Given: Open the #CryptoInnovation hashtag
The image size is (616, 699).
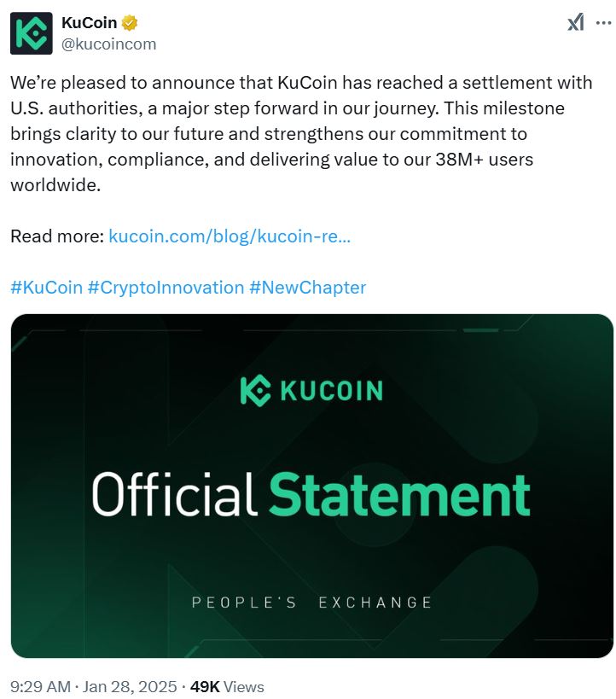Looking at the screenshot, I should pyautogui.click(x=166, y=288).
